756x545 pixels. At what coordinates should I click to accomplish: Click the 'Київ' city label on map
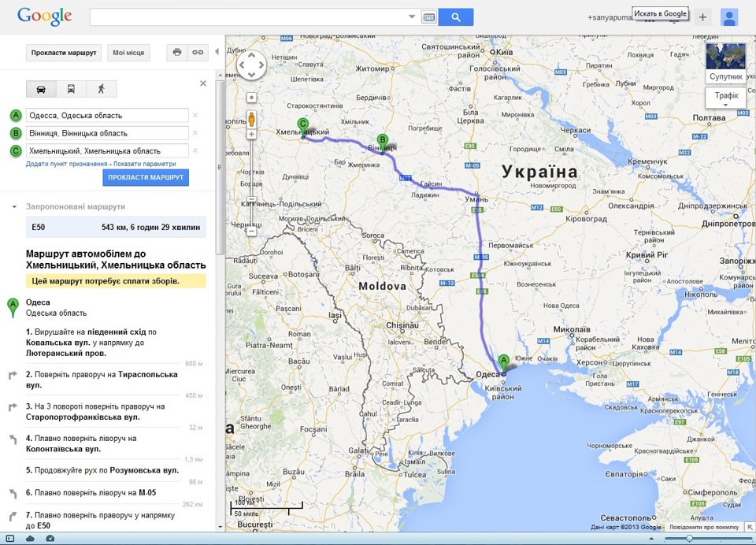tap(505, 52)
